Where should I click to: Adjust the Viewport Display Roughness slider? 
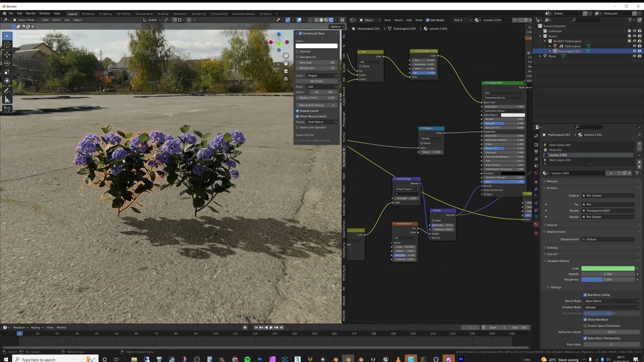tap(608, 280)
